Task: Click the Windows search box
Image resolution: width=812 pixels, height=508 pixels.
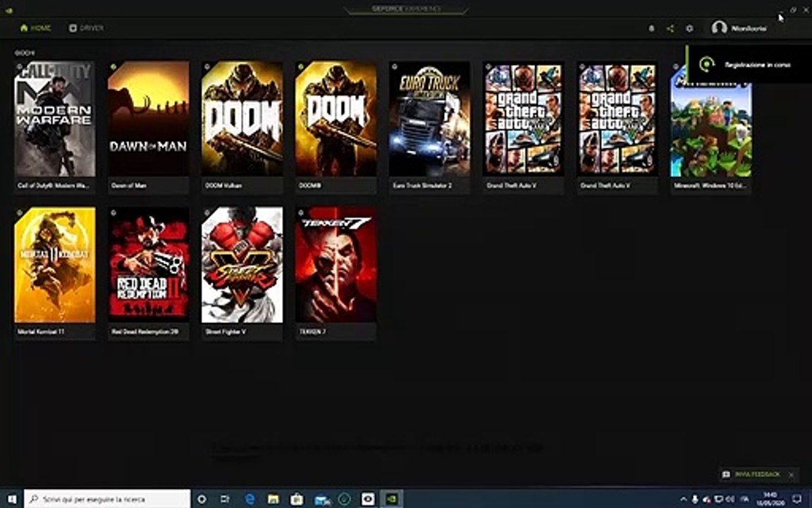Action: pos(107,499)
